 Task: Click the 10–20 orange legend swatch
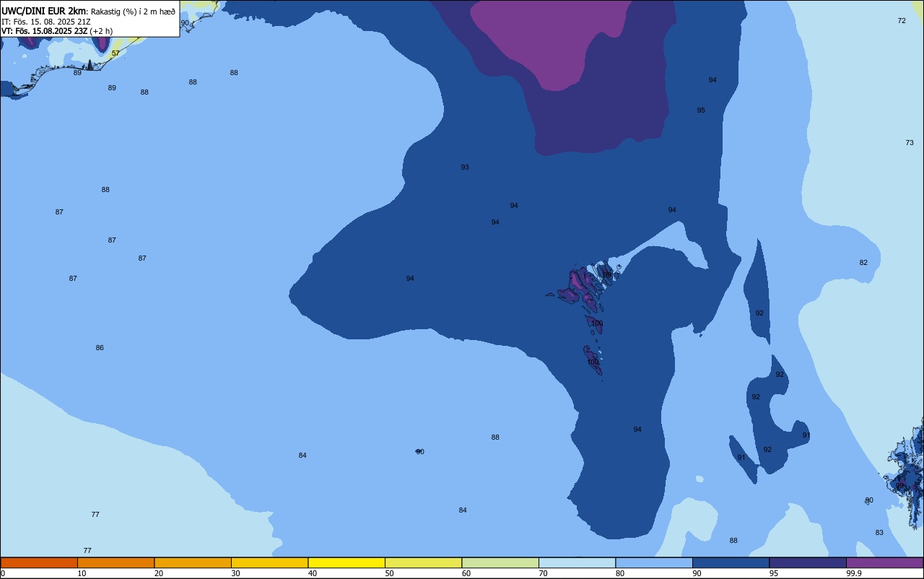(115, 562)
